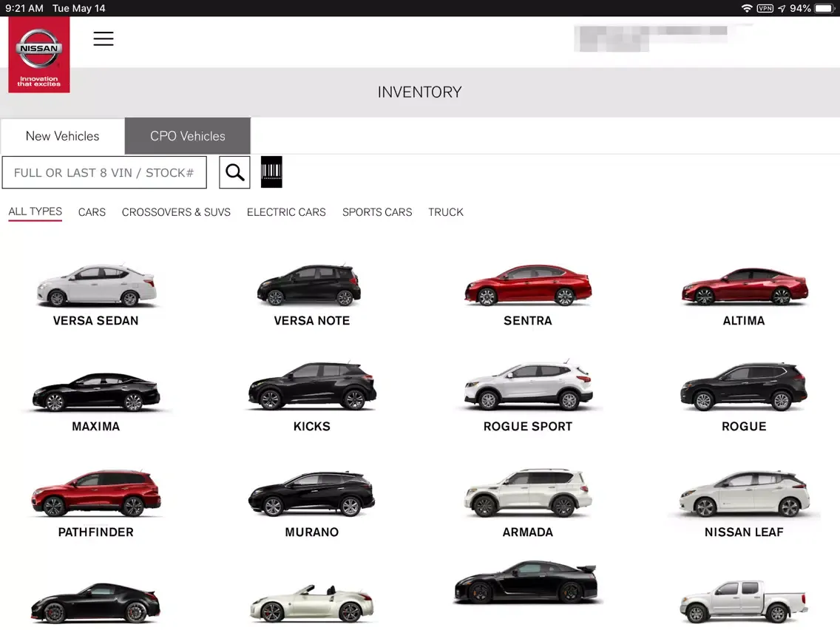Select the white convertible roadster image
This screenshot has height=630, width=840.
click(x=312, y=604)
